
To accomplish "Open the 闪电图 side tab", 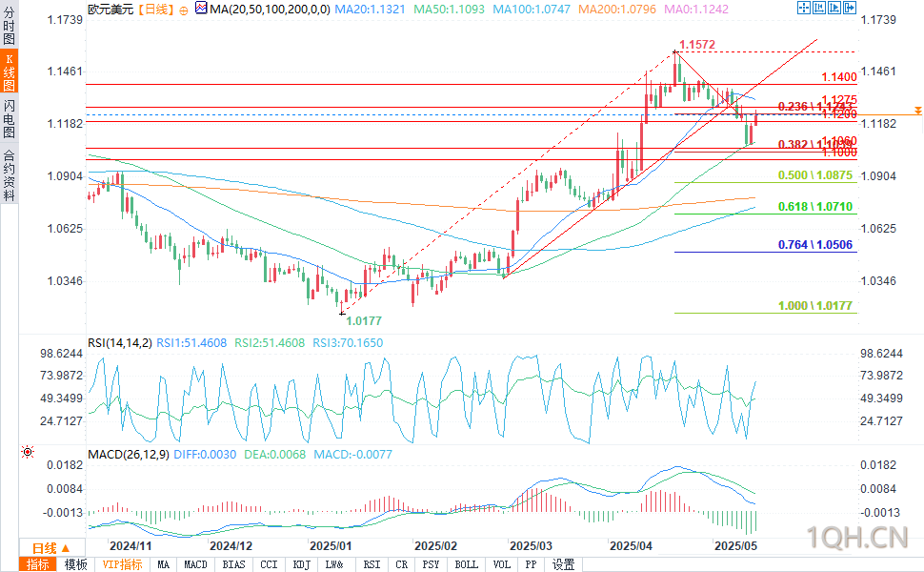I will click(9, 118).
